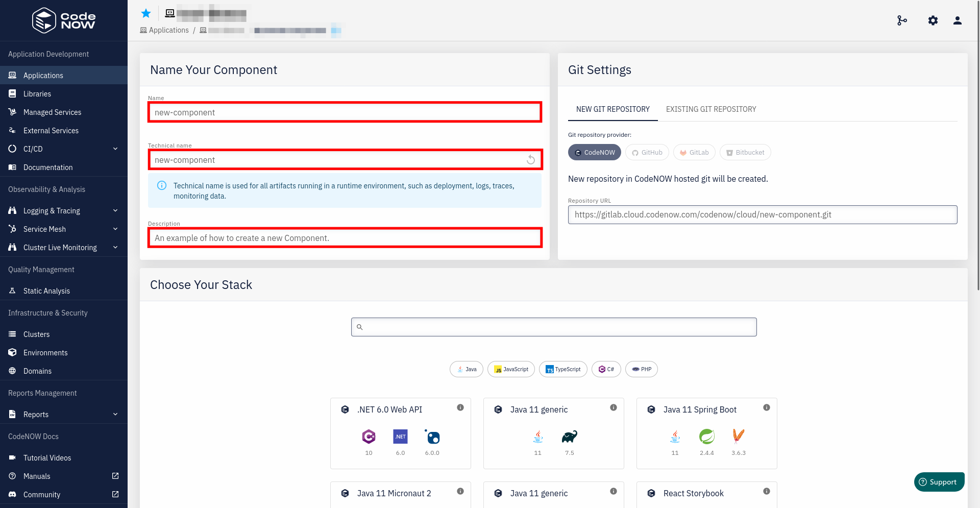Click the Tutorial Videos camera icon
This screenshot has height=508, width=980.
(12, 457)
